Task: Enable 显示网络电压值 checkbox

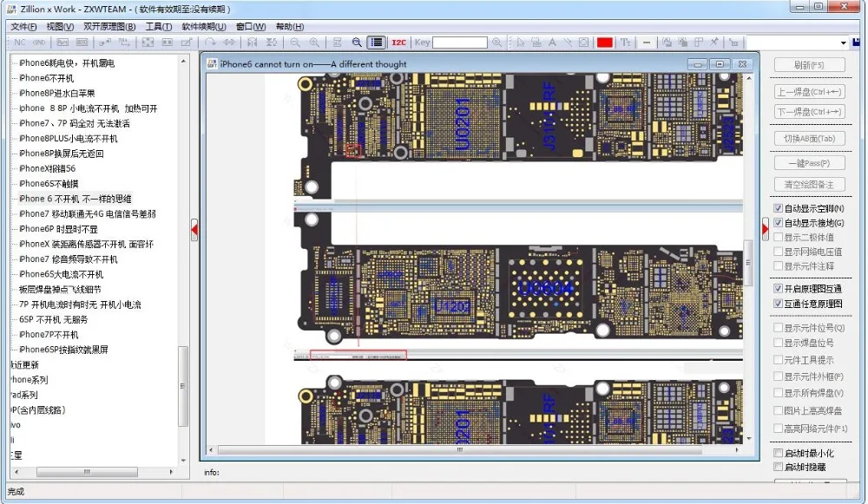Action: click(x=778, y=252)
